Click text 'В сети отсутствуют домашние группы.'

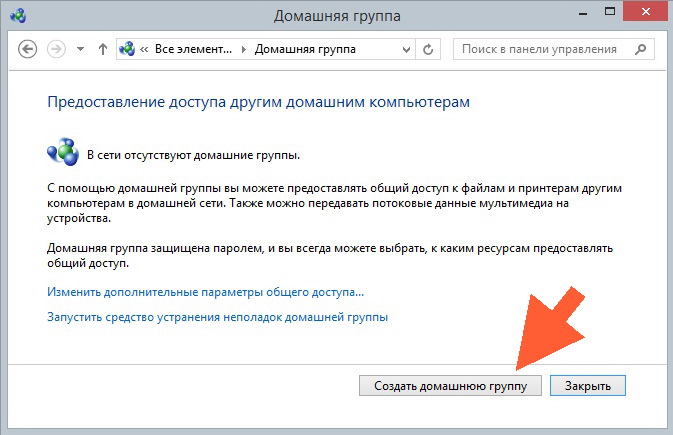194,155
